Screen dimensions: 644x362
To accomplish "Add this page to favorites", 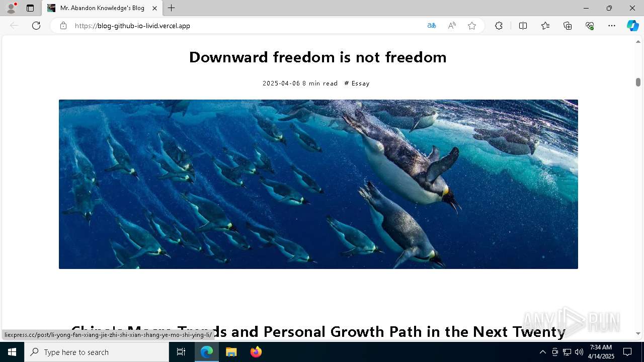I will (x=472, y=26).
